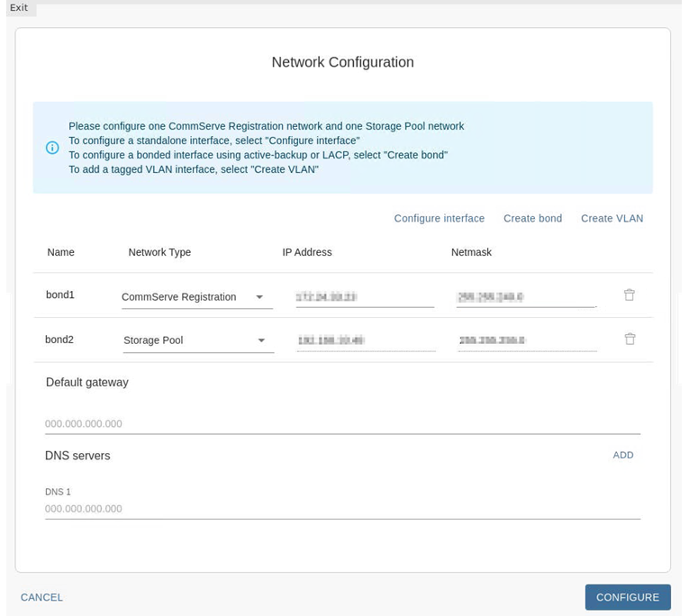689x616 pixels.
Task: Click the trash icon for bond2
Action: click(630, 340)
